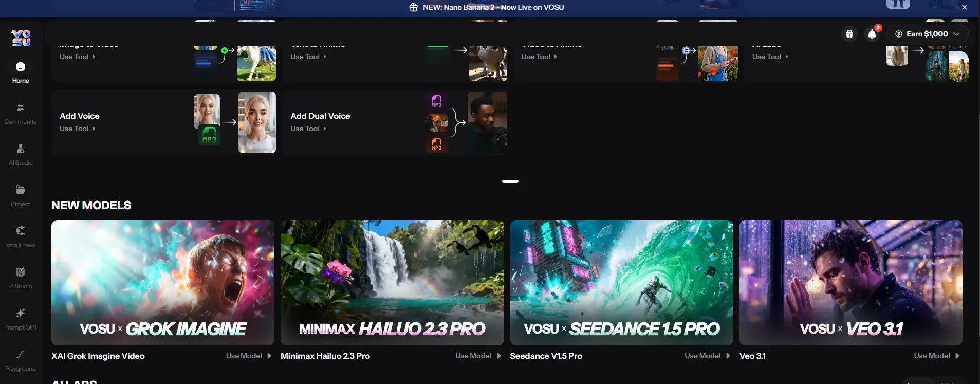The height and width of the screenshot is (384, 980).
Task: Select the Add Voice result portrait thumbnail
Action: click(257, 122)
